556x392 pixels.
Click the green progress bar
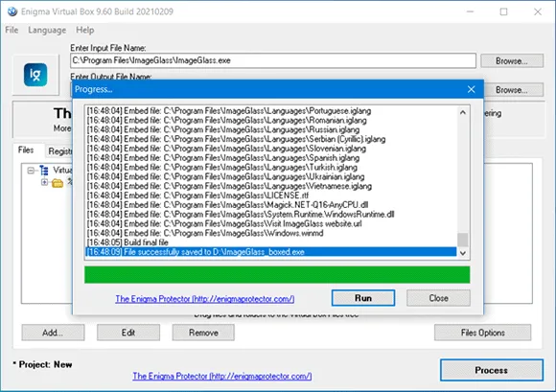point(277,275)
